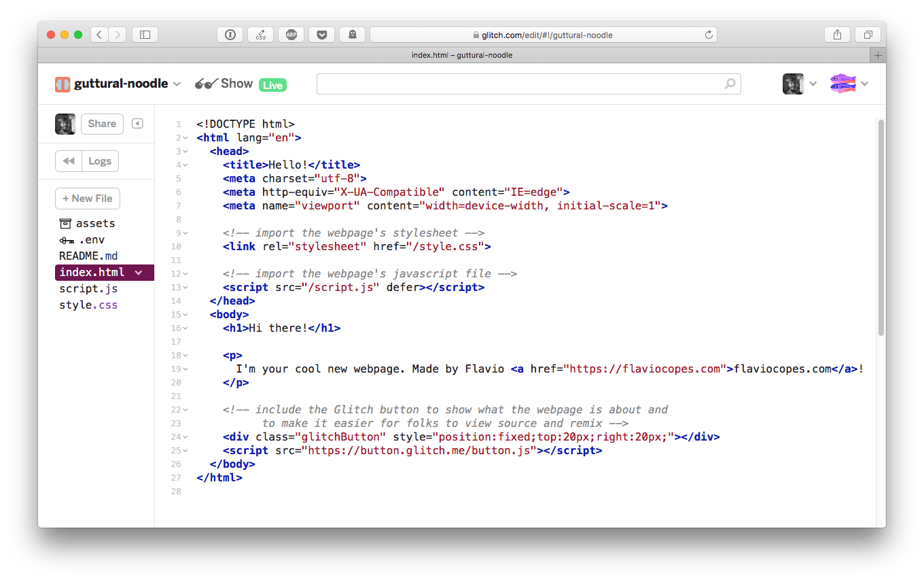Toggle the Safari sidebar view
Viewport: 924px width, 582px height.
(x=145, y=35)
